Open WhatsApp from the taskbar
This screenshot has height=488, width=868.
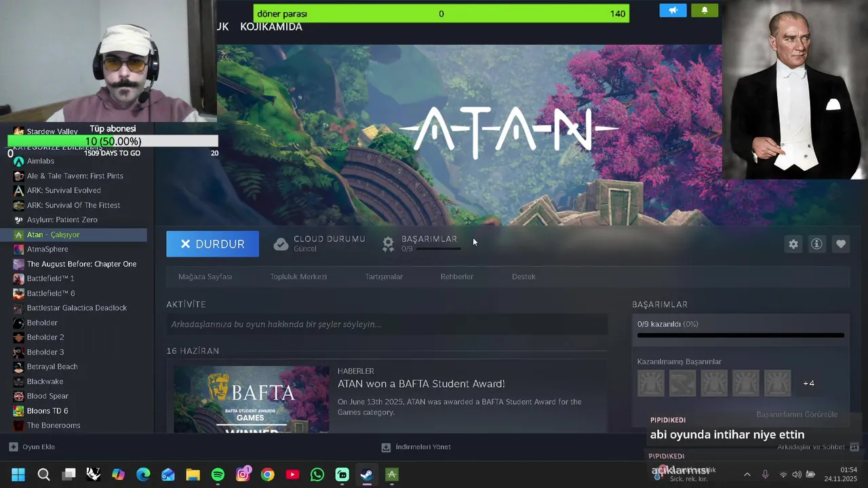coord(317,474)
